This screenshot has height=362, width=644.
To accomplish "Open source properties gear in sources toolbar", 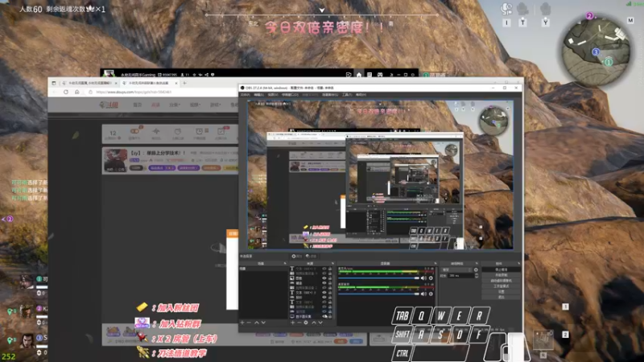I will point(306,323).
